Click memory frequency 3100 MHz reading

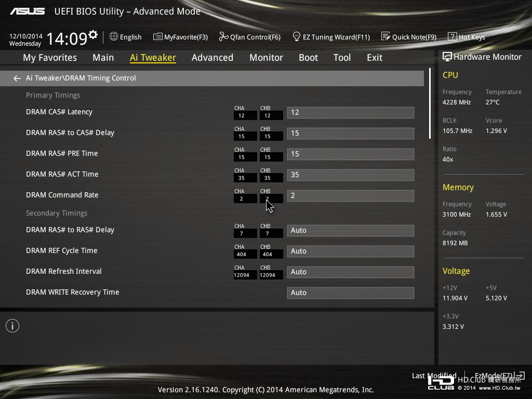[456, 215]
